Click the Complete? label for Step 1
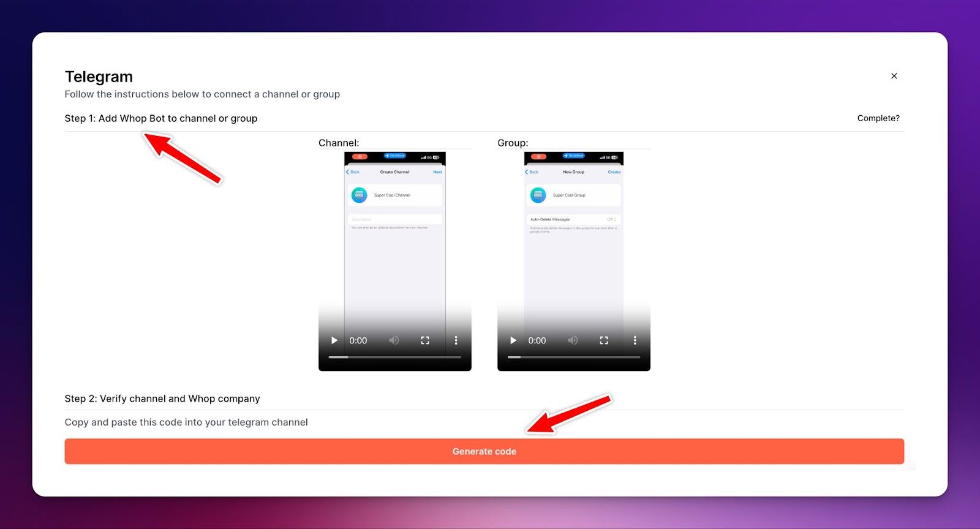 pos(878,118)
